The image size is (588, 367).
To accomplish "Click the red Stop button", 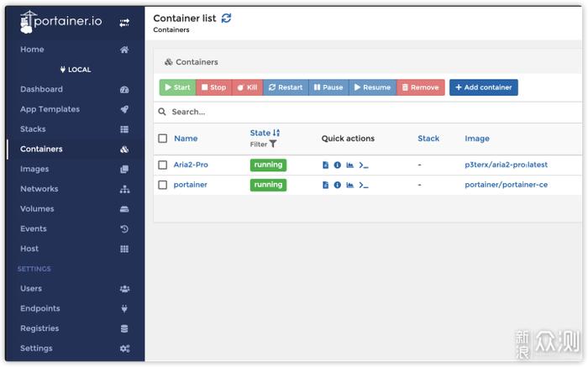I will 213,87.
